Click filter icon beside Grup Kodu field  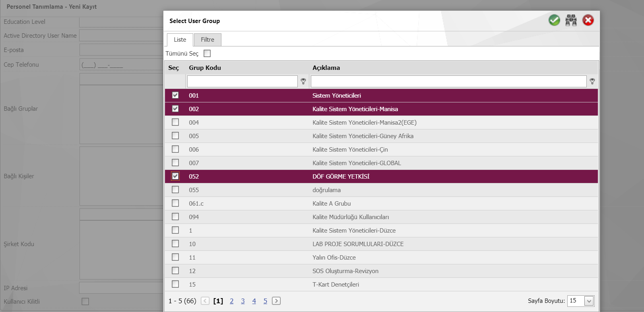(x=303, y=81)
